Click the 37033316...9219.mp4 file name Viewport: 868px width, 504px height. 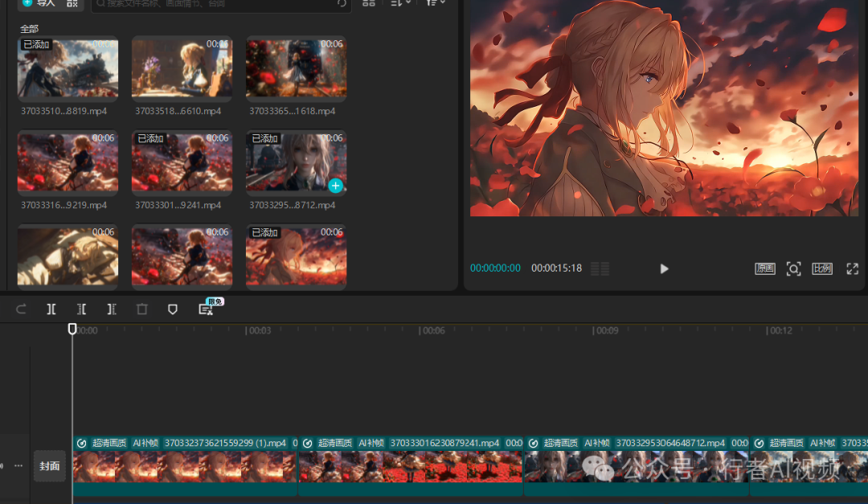[63, 206]
